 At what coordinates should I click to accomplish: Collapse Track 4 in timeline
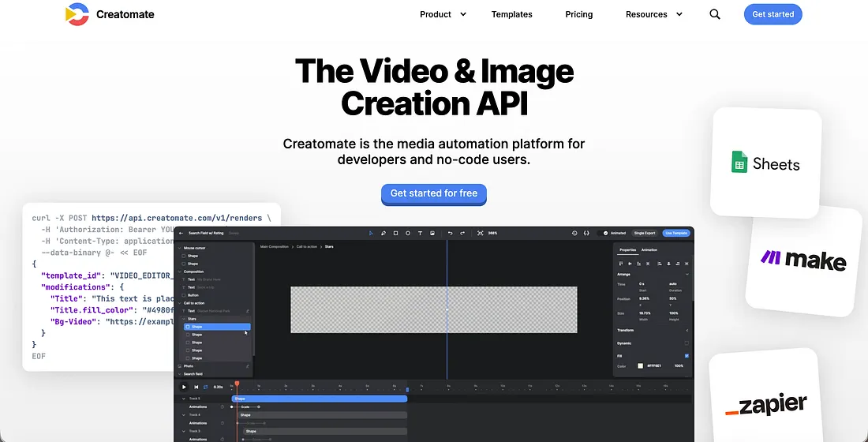[x=184, y=414]
